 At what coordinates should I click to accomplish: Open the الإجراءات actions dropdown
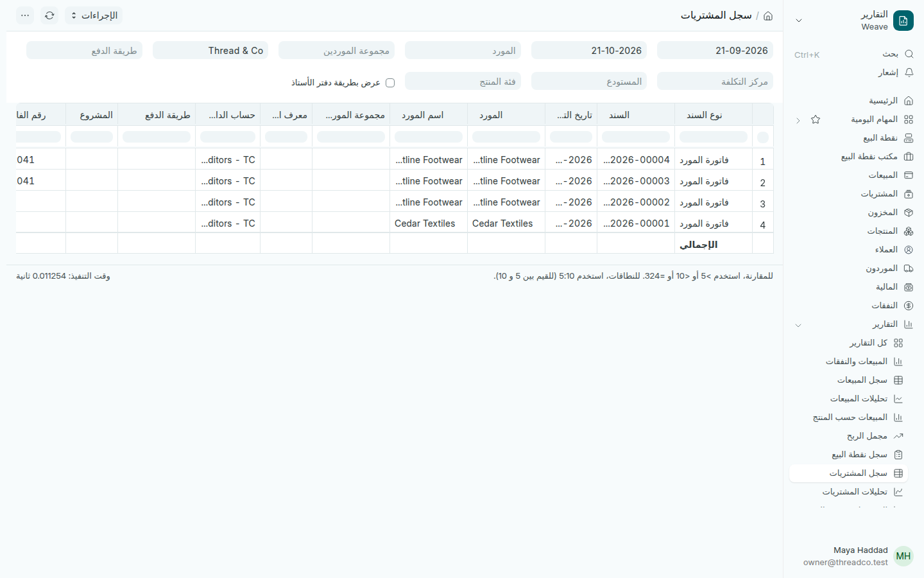tap(94, 15)
